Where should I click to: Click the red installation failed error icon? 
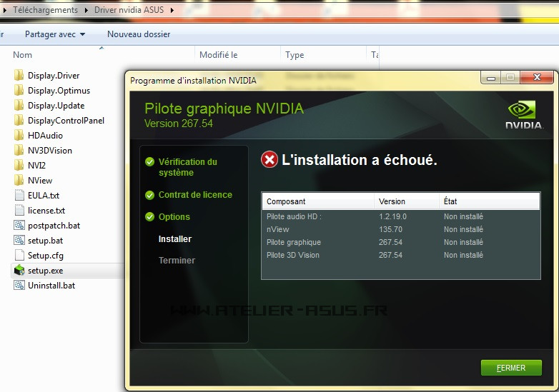[269, 159]
